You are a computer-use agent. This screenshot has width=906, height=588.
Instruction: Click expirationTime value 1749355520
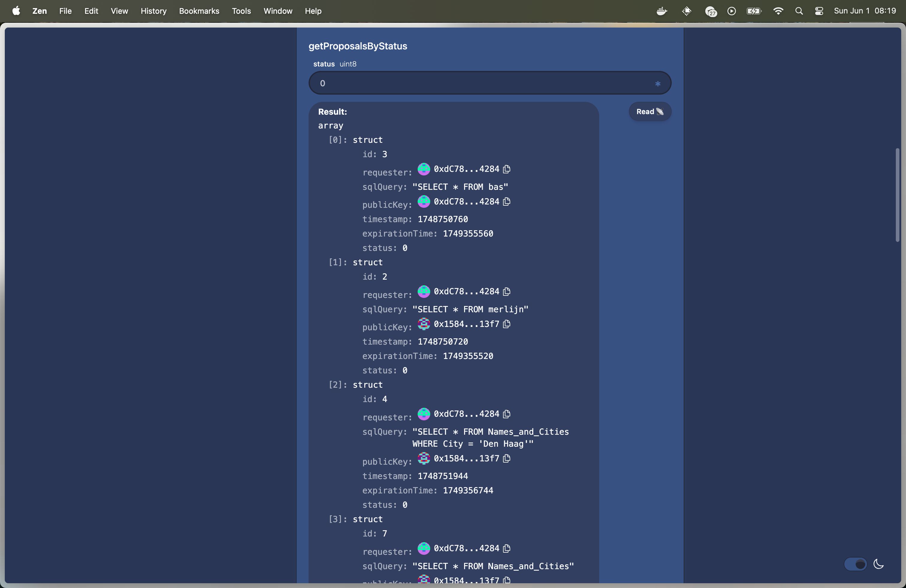(x=468, y=356)
